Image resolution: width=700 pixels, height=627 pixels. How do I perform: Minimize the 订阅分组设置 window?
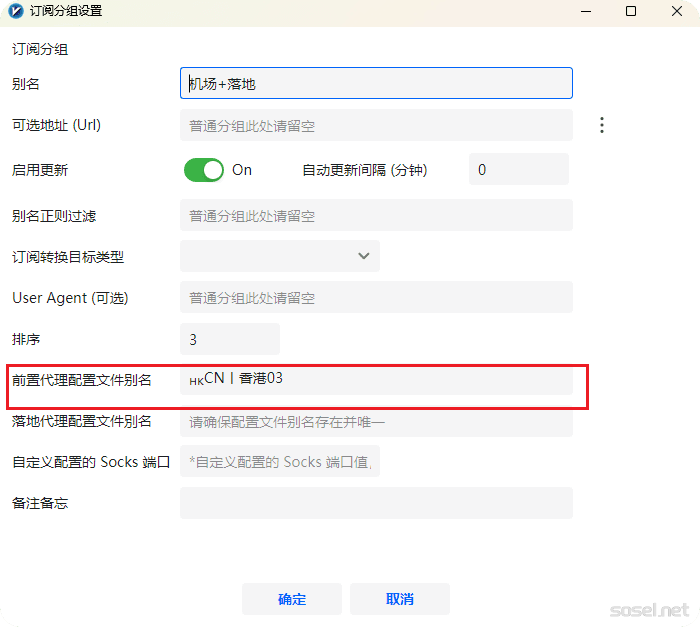pos(583,12)
